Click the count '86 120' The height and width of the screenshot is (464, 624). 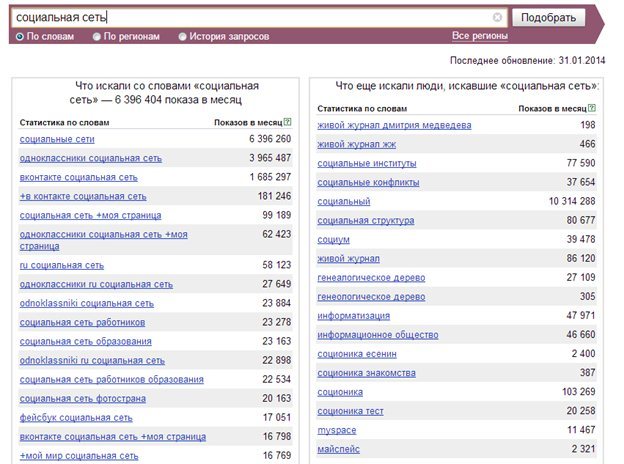click(x=581, y=258)
